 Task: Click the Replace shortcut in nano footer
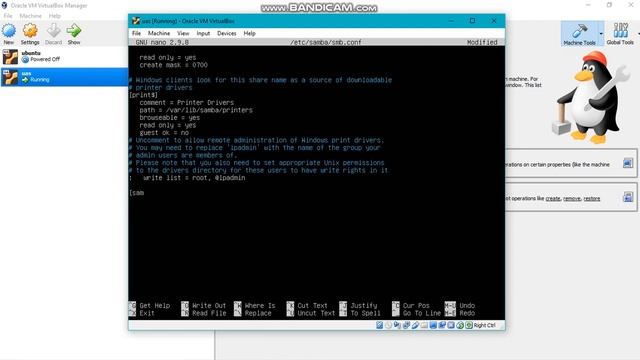(253, 313)
